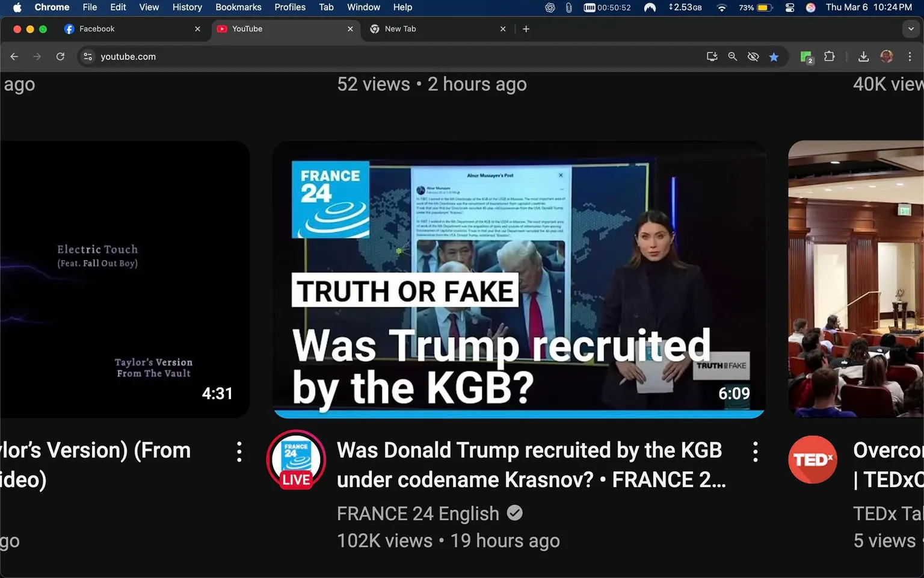Play the Trump KGB video thumbnail
Image resolution: width=924 pixels, height=578 pixels.
519,279
